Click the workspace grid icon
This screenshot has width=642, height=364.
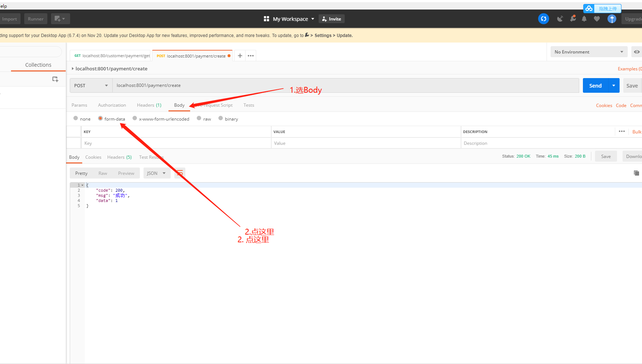(266, 19)
